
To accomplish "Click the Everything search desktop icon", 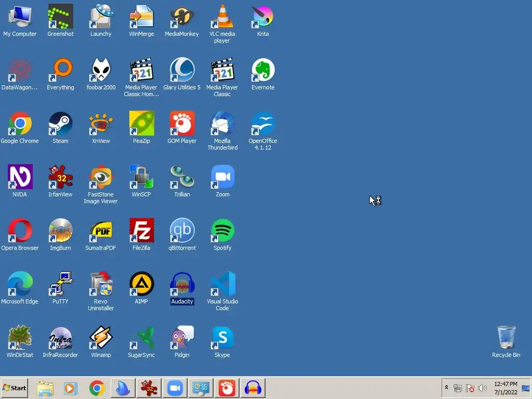I will (60, 74).
